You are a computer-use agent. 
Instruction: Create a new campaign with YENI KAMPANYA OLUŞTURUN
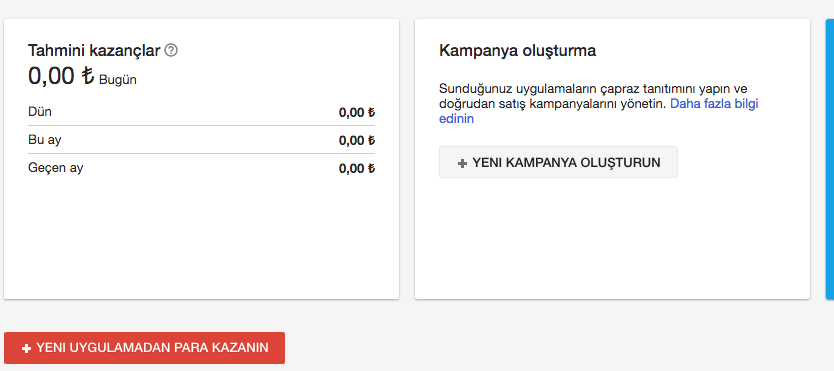pos(558,162)
